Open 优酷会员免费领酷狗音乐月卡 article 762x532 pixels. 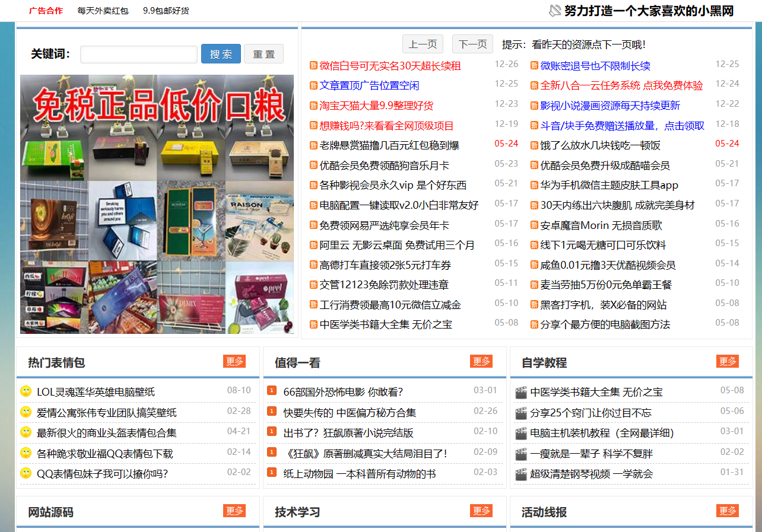click(x=384, y=165)
